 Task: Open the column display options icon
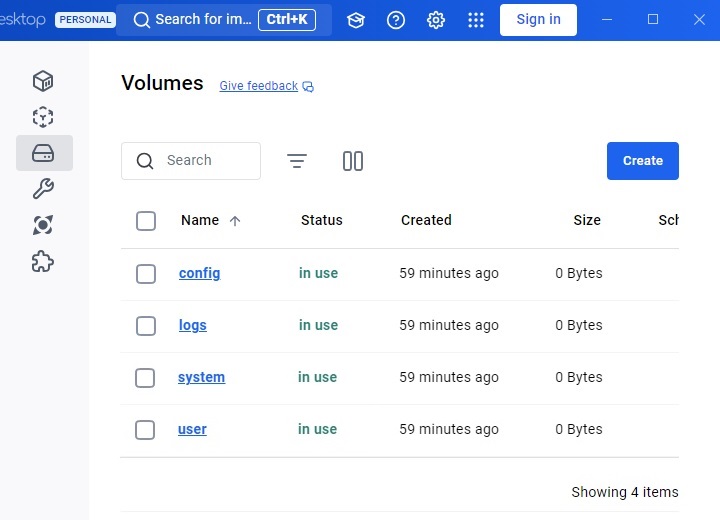click(353, 161)
